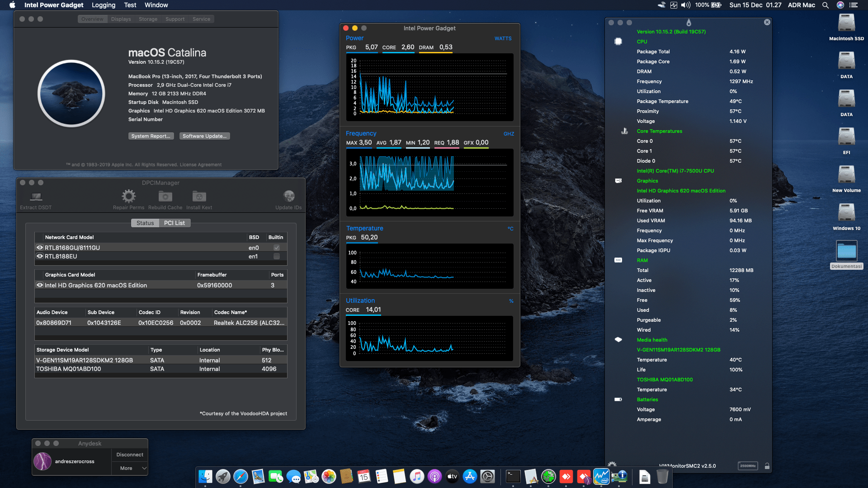868x488 pixels.
Task: Click the Rebuild Cache folder icon
Action: point(165,196)
